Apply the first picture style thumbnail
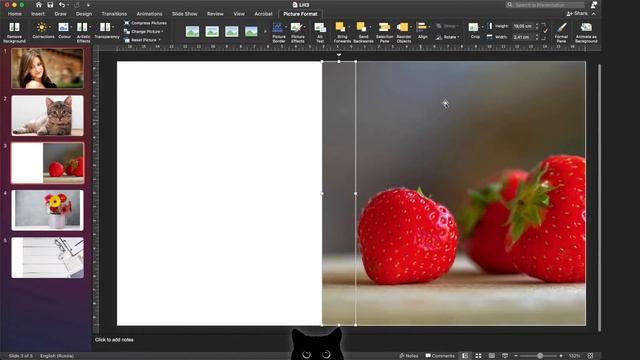 coord(192,31)
